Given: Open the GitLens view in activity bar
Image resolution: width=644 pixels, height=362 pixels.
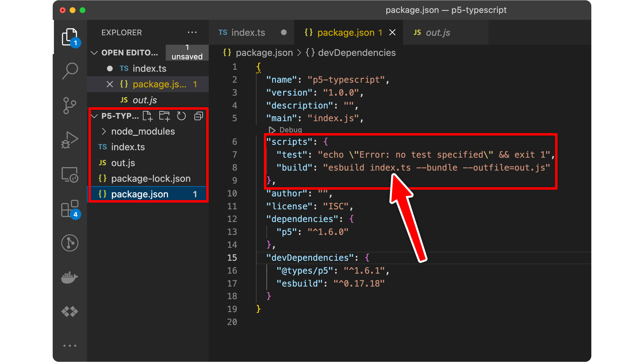Looking at the screenshot, I should 70,243.
